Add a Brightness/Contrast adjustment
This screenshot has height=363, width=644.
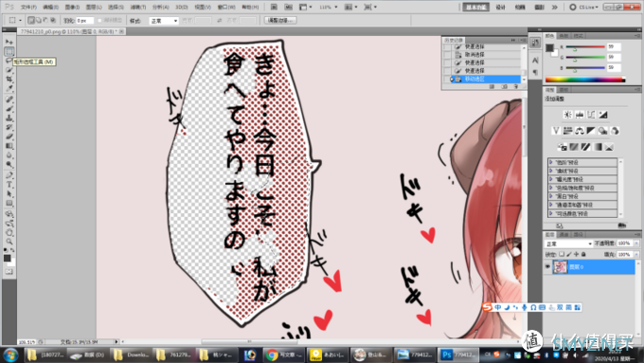(567, 115)
